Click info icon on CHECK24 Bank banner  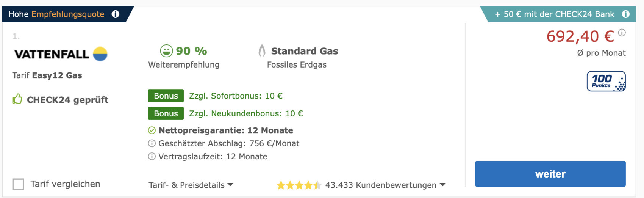(x=625, y=14)
